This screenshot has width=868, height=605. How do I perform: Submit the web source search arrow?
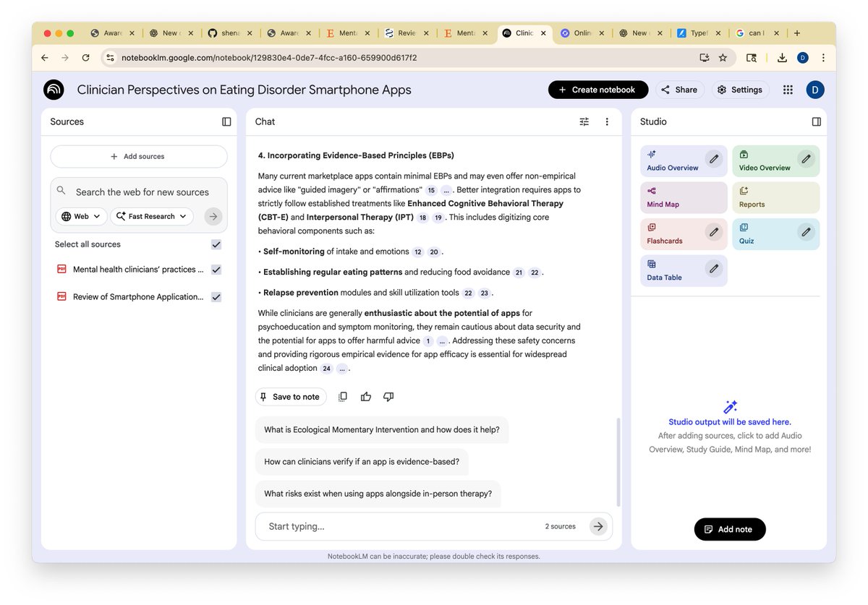213,216
